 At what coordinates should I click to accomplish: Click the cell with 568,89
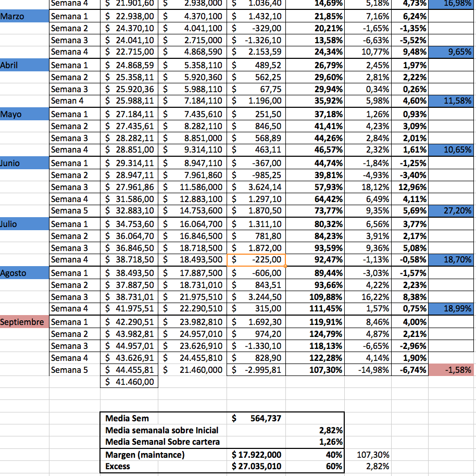[256, 138]
